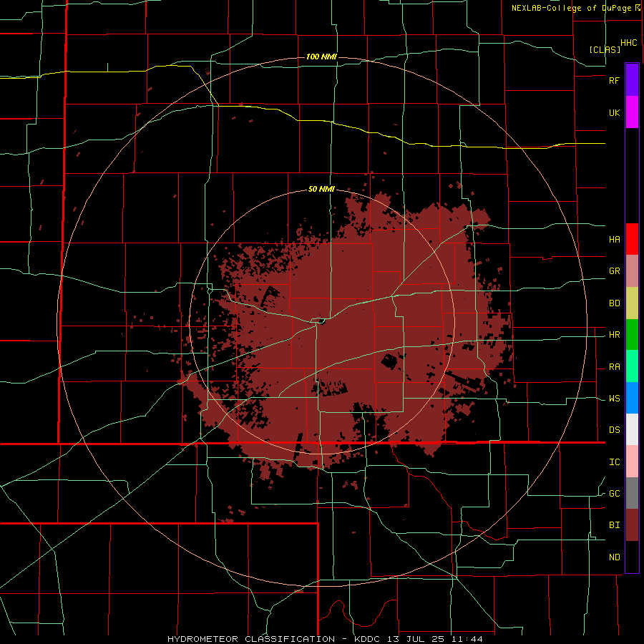Click the blue WS legend swatch
Image resolution: width=644 pixels, height=644 pixels.
point(632,398)
